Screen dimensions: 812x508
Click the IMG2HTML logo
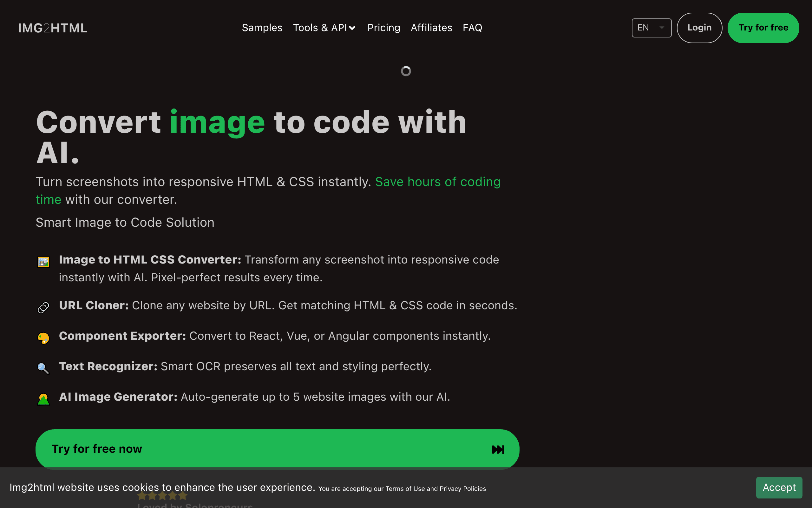pos(53,28)
